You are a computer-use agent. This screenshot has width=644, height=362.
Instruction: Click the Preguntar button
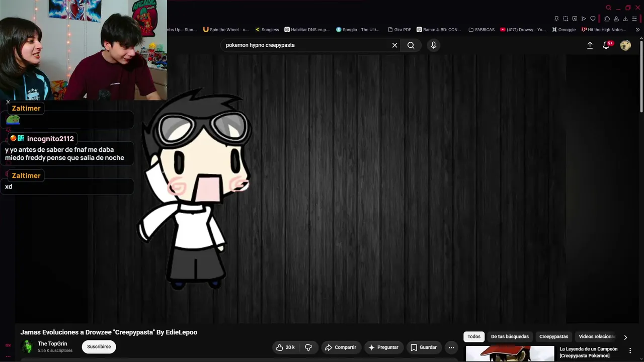[x=383, y=347]
